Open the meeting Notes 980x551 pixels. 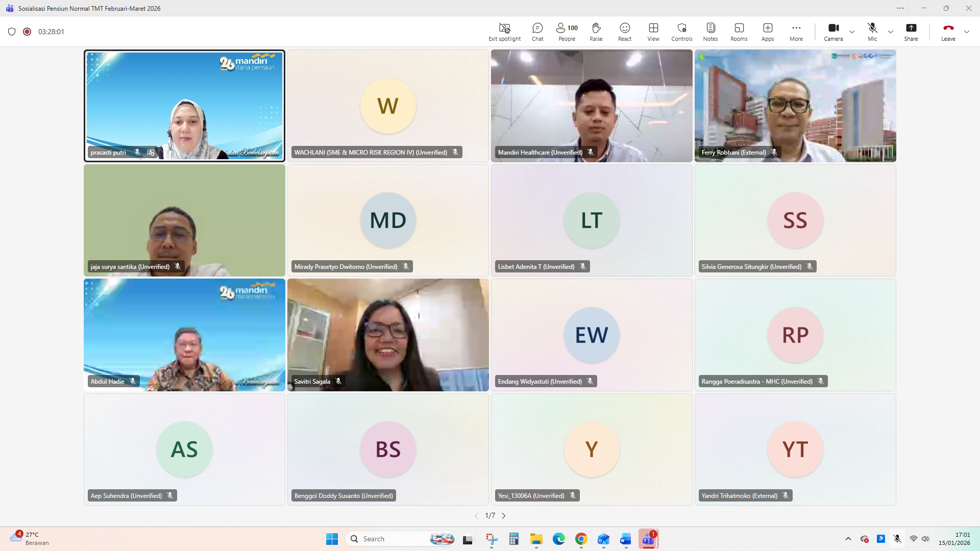(710, 32)
